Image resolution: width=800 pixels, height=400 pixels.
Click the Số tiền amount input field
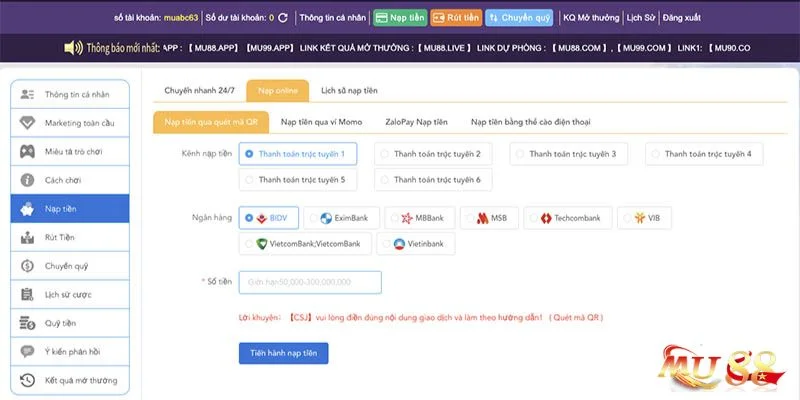click(310, 282)
